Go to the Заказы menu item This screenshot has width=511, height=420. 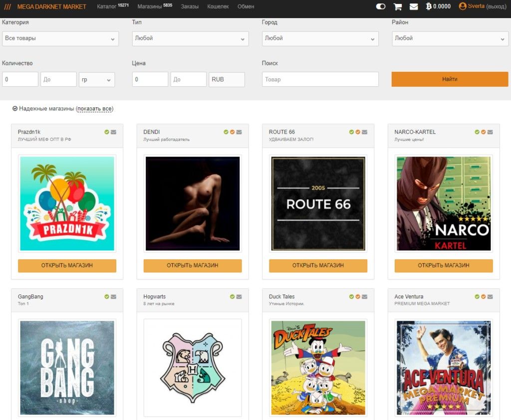click(190, 7)
